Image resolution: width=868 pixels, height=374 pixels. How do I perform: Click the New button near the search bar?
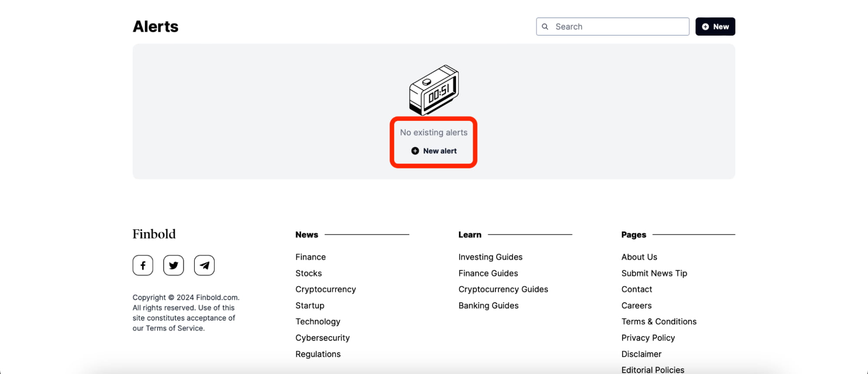(x=715, y=26)
